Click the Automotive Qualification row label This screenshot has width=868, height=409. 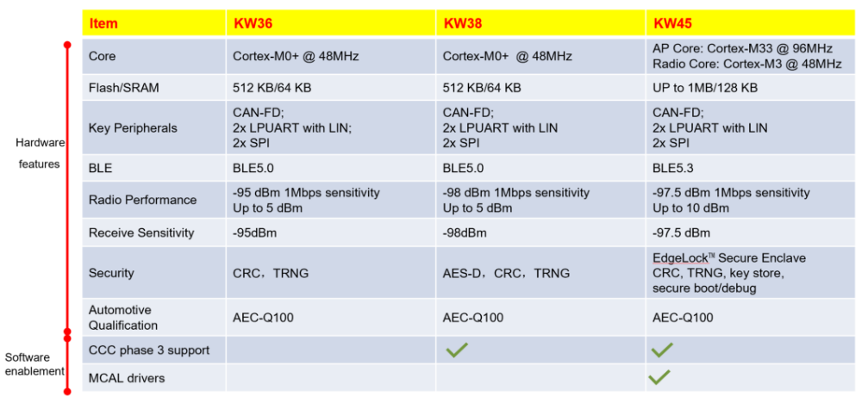pos(123,317)
